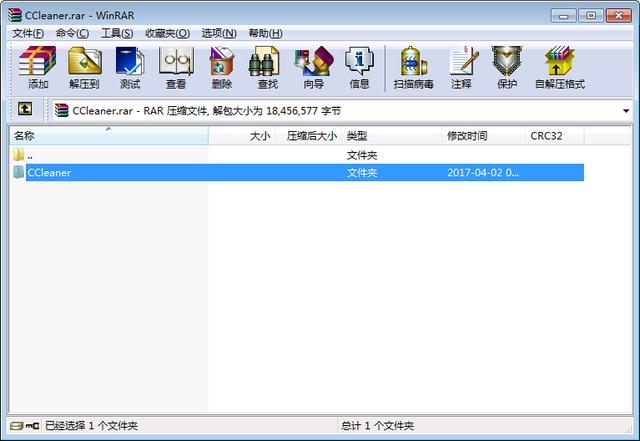Click the '..' parent row name
640x441 pixels.
tap(30, 156)
